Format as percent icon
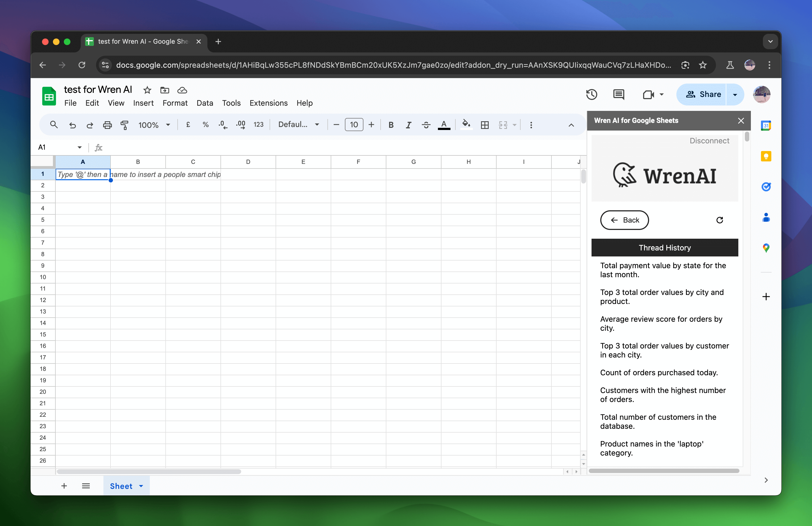This screenshot has width=812, height=526. pyautogui.click(x=205, y=125)
